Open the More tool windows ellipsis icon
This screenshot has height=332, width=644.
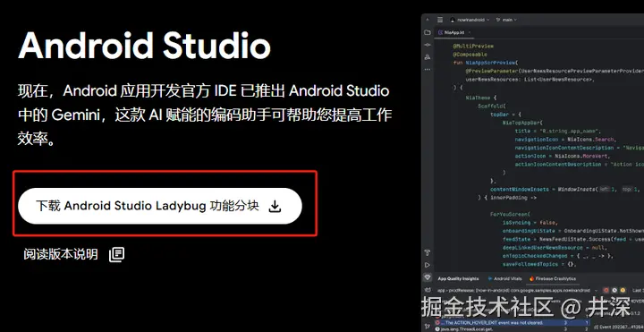tap(428, 70)
